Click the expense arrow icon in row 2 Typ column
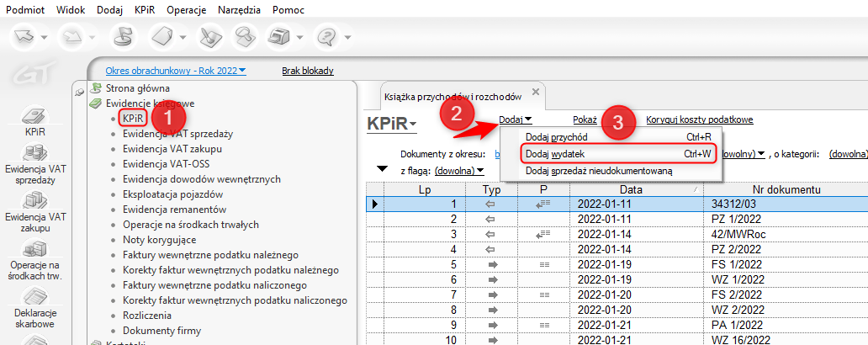This screenshot has height=345, width=868. (490, 220)
